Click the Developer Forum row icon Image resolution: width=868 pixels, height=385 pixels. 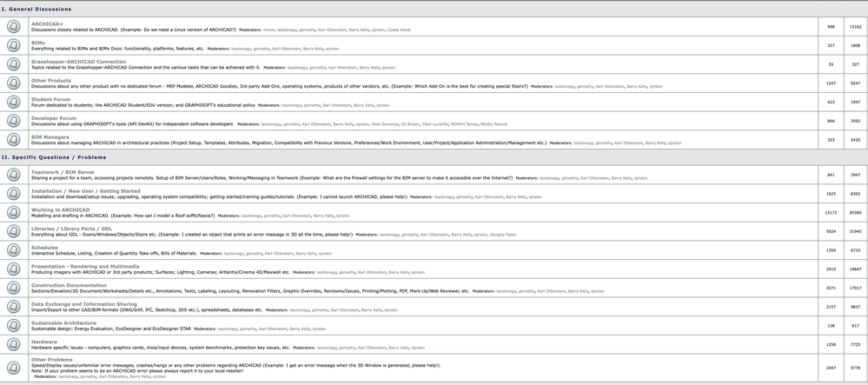[13, 121]
